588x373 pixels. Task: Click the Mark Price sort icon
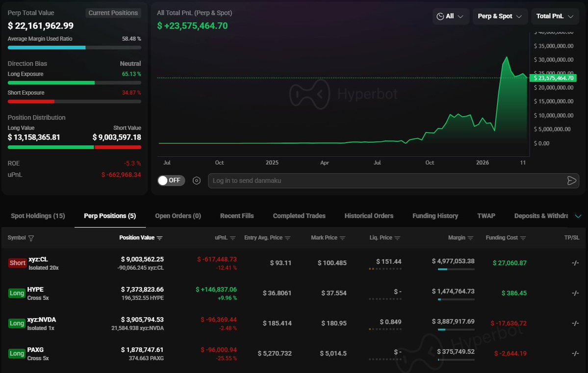click(342, 238)
